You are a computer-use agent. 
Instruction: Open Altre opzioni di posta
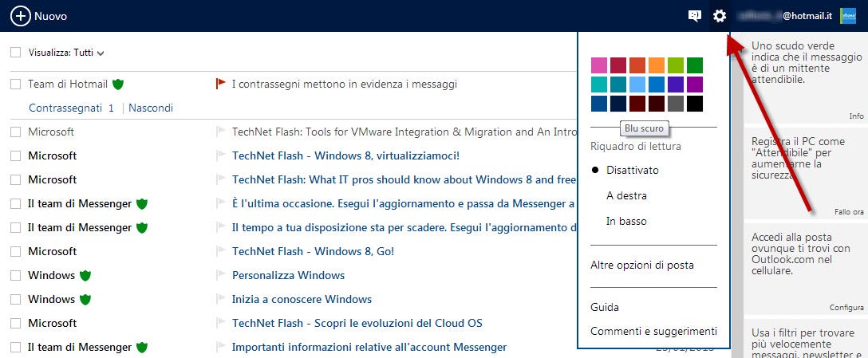click(x=641, y=265)
